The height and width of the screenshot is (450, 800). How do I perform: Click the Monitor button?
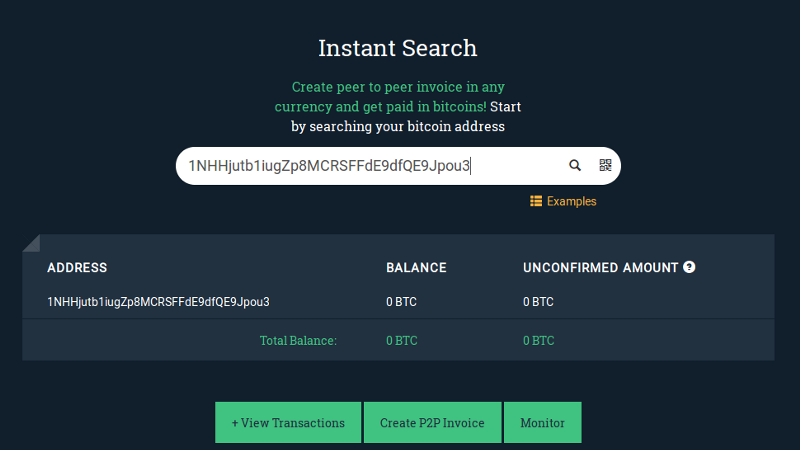point(542,422)
